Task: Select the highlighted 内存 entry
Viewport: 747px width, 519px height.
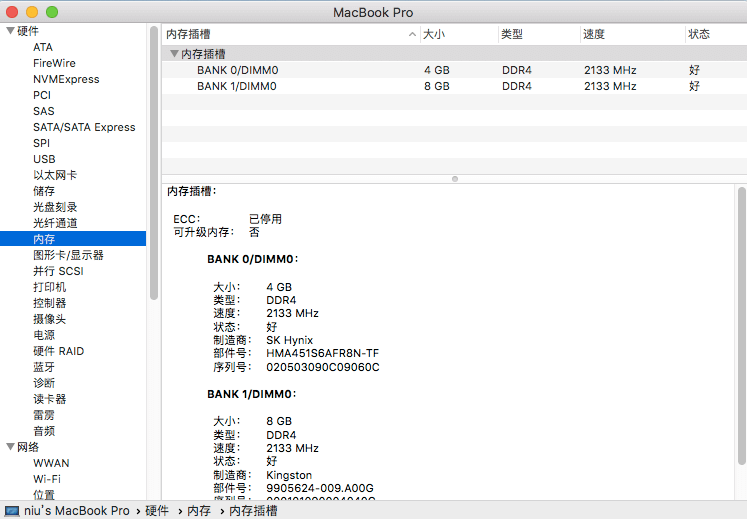Action: [73, 239]
